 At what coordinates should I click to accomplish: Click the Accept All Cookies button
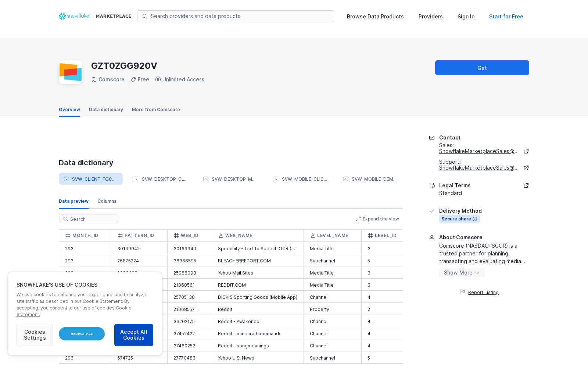point(134,335)
